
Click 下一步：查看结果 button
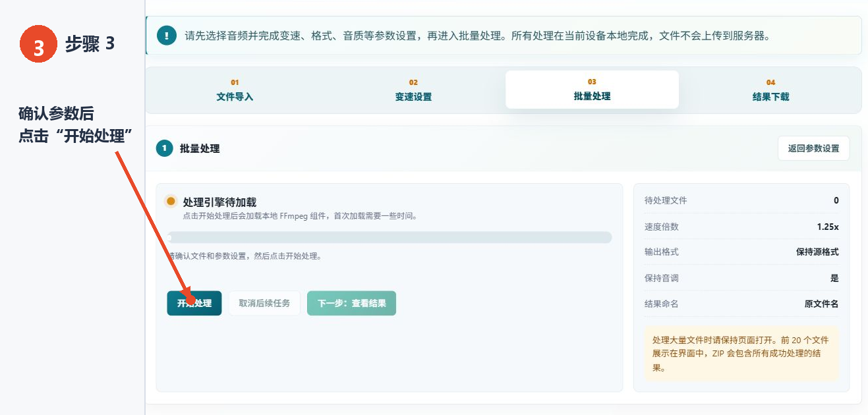point(351,304)
